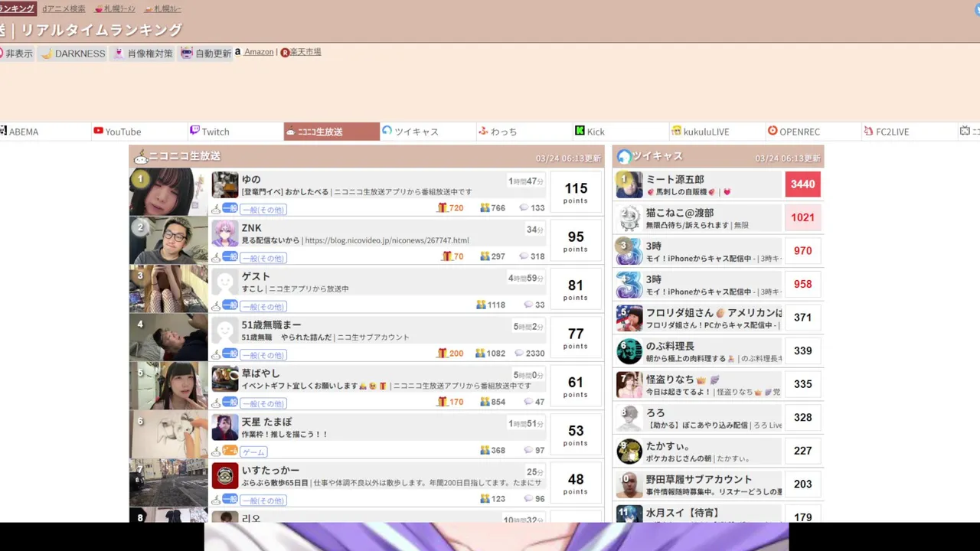Switch to the わっち tab
Screen dimensions: 980x551
coord(524,132)
